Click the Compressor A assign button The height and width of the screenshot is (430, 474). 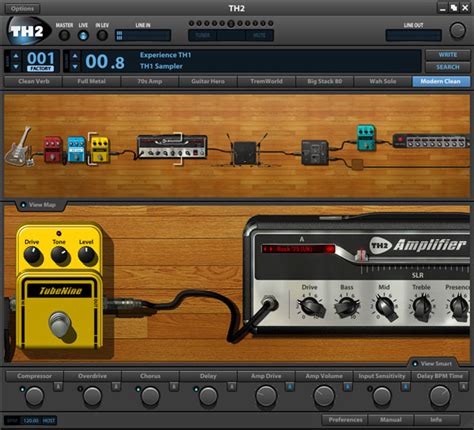click(x=58, y=387)
